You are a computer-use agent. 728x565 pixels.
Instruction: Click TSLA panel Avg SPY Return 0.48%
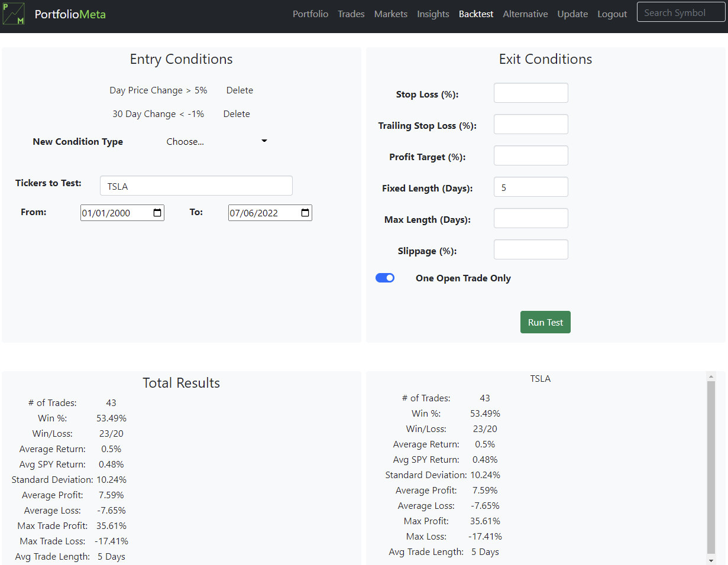tap(485, 460)
